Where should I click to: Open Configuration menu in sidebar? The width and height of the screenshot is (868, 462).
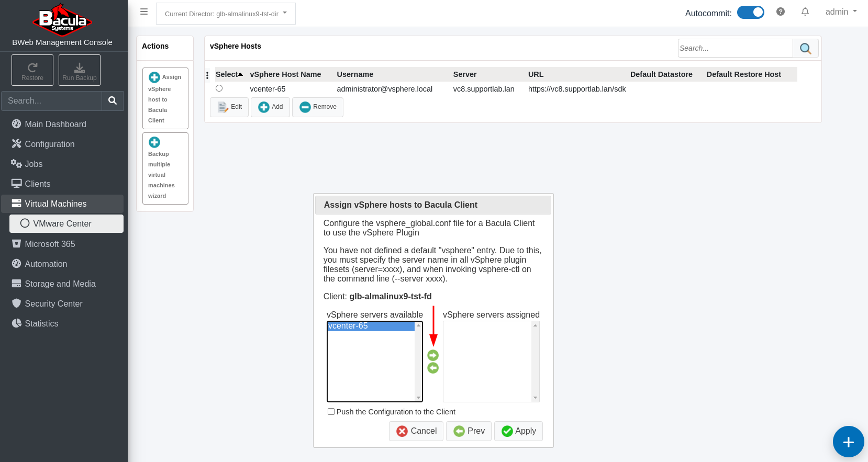(63, 144)
